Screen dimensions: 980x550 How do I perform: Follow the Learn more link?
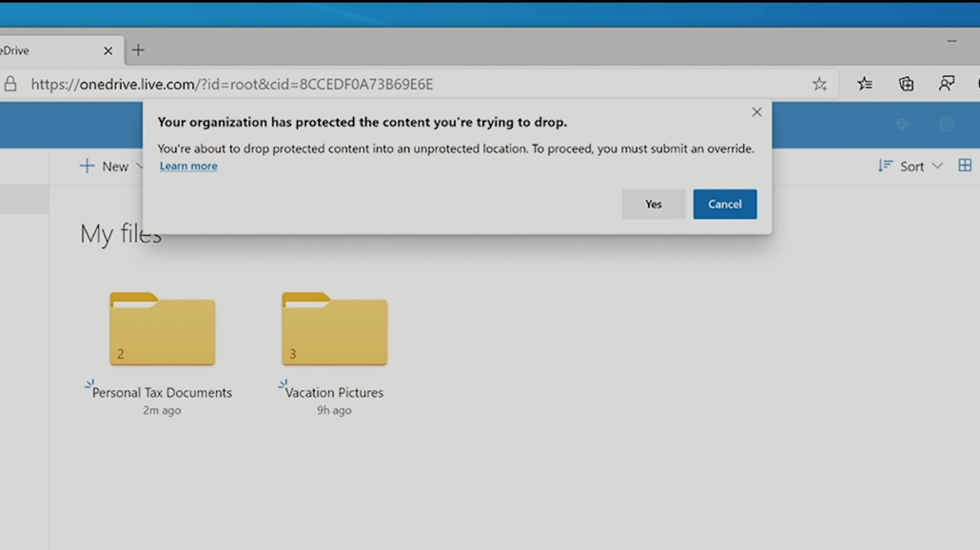pyautogui.click(x=188, y=167)
